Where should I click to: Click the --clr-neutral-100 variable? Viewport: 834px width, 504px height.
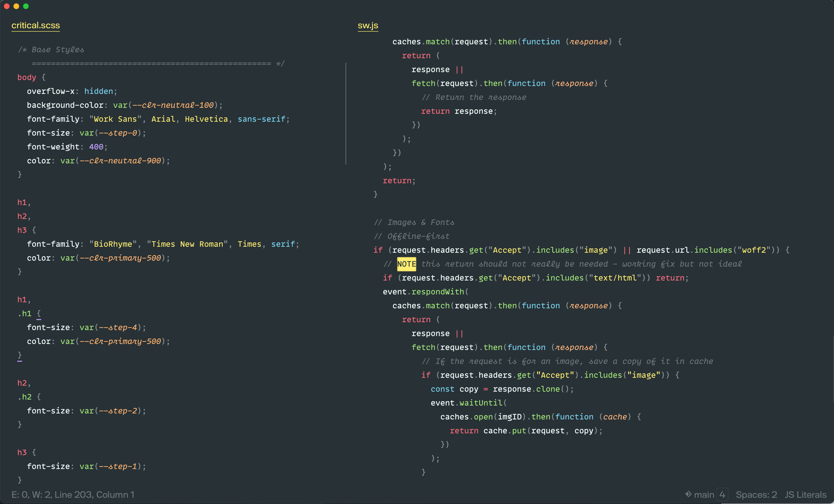click(173, 105)
